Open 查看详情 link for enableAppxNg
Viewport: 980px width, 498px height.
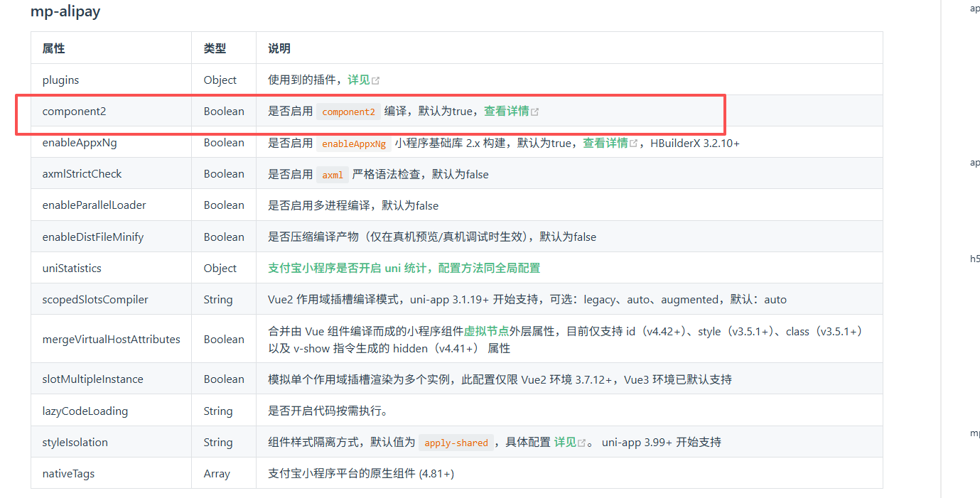click(605, 143)
